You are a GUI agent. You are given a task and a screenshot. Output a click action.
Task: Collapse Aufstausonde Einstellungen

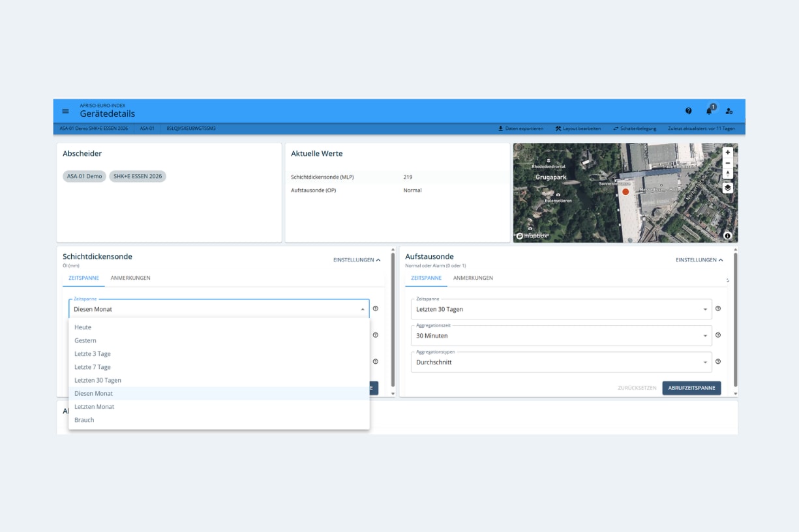[x=699, y=259]
